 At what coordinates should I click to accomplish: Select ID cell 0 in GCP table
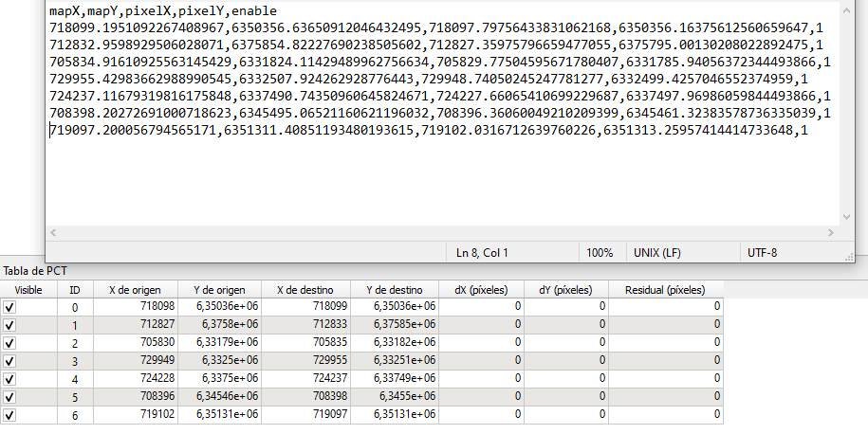pos(75,307)
